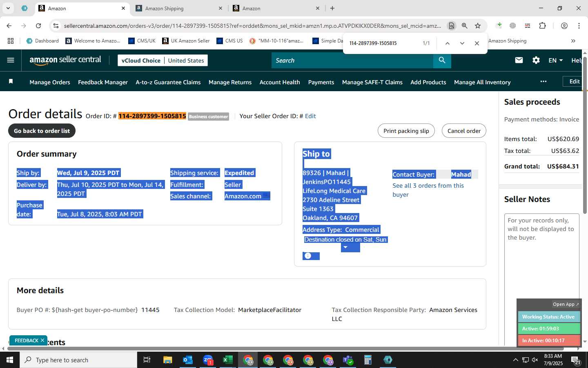See all 3 orders from this buyer

(428, 190)
